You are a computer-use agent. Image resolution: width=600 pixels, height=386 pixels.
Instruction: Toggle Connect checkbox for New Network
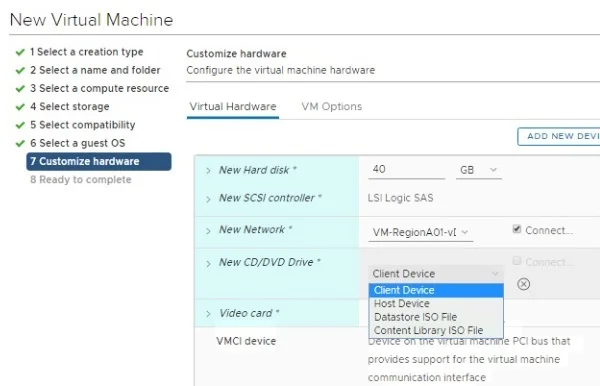click(517, 229)
